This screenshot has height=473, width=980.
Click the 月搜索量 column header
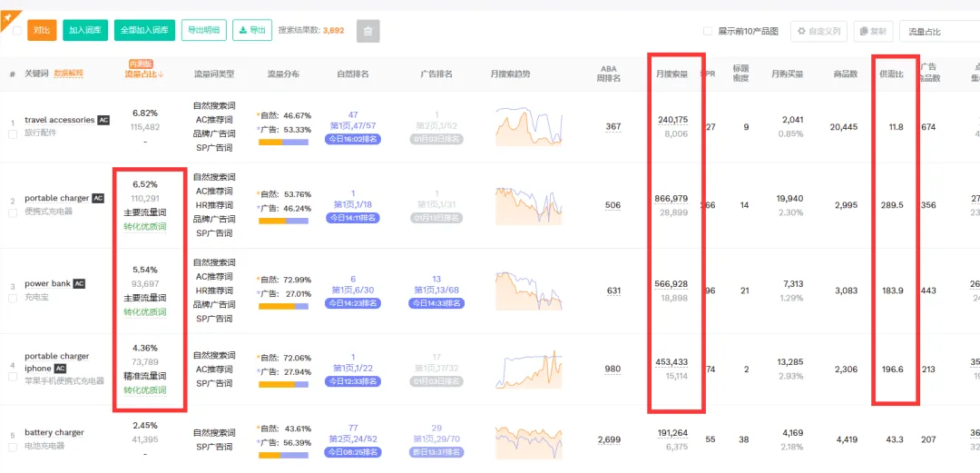pos(671,74)
